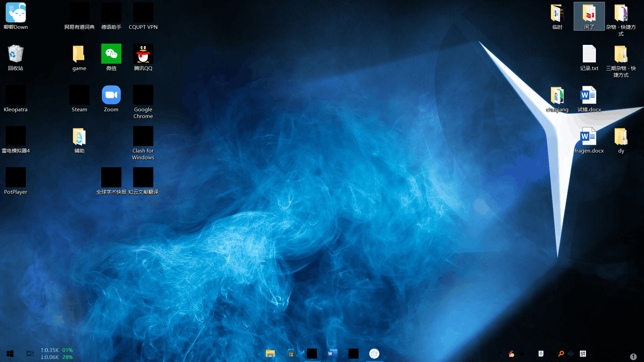Launch Tencent QQ application
Viewport: 644px width, 362px height.
(143, 53)
